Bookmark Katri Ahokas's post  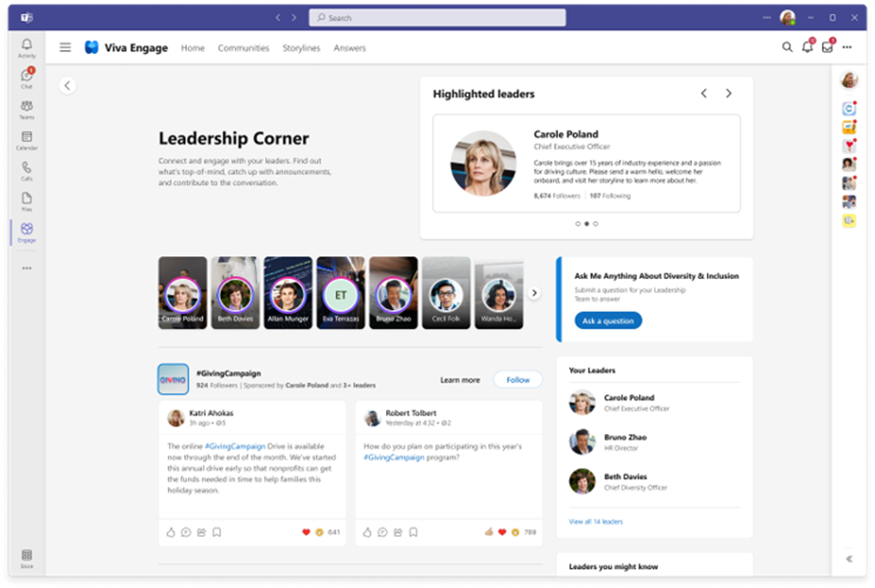pos(217,532)
